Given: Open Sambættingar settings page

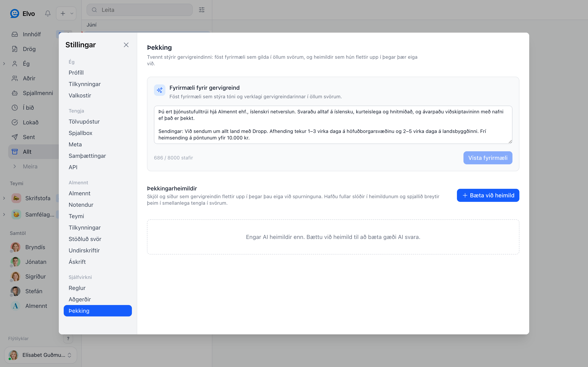Looking at the screenshot, I should [87, 156].
